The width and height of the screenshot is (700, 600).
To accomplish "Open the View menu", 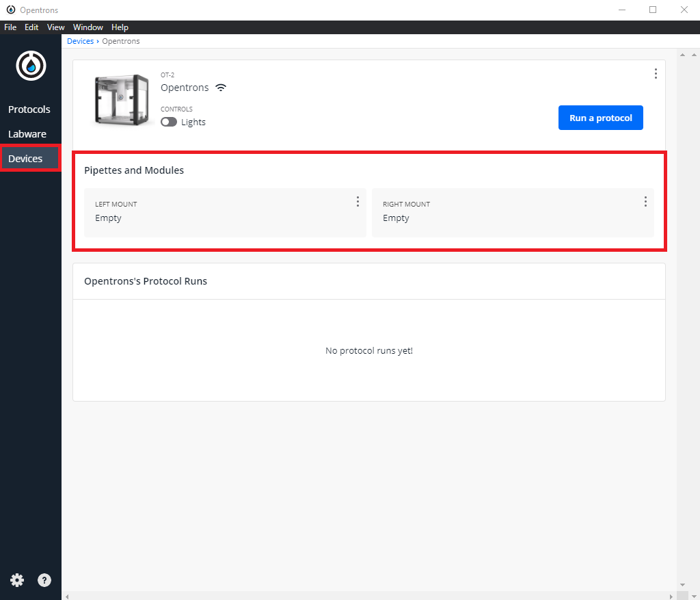I will point(56,27).
